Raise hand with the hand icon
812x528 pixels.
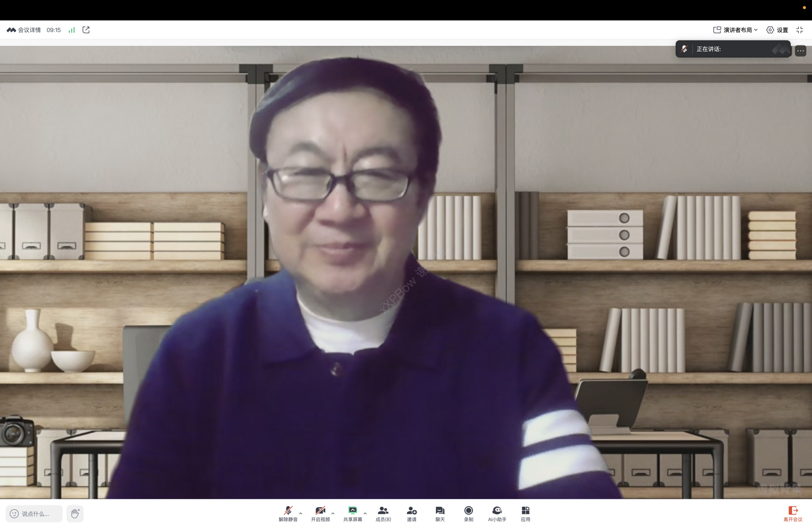pos(75,514)
